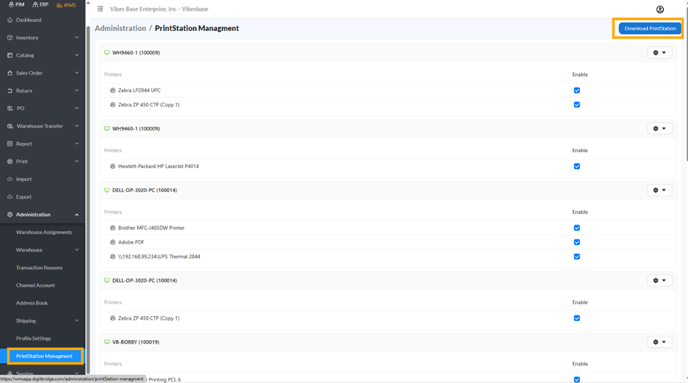Screen dimensions: 688x383
Task: Click the Import cloud icon
Action: point(10,179)
